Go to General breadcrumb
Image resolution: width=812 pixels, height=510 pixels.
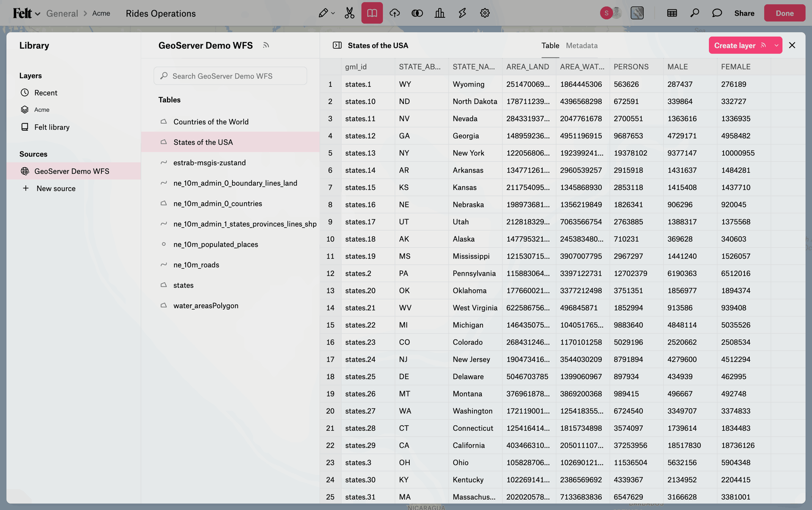[x=62, y=13]
